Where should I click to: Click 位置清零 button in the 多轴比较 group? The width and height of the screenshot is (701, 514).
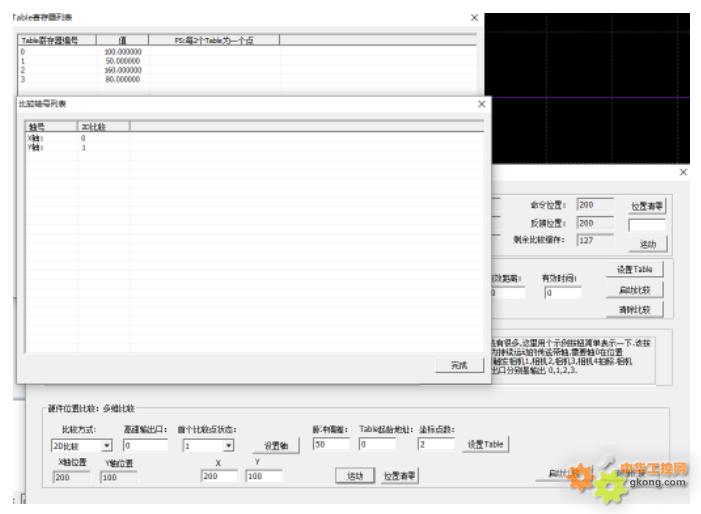399,476
